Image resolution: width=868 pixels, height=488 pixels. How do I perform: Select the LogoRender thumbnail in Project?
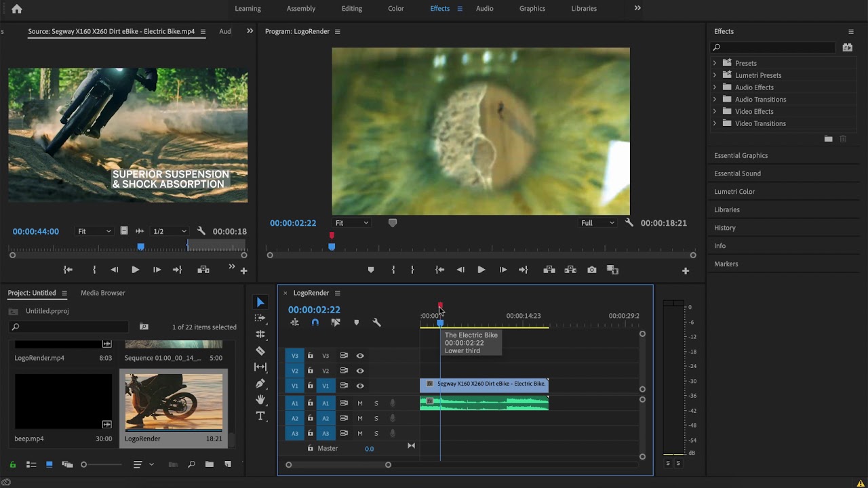[174, 400]
